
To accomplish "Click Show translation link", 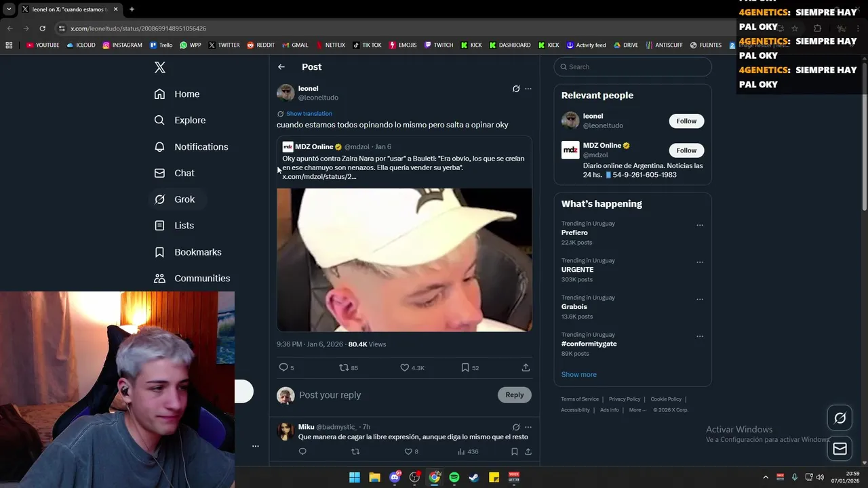I will click(x=309, y=114).
